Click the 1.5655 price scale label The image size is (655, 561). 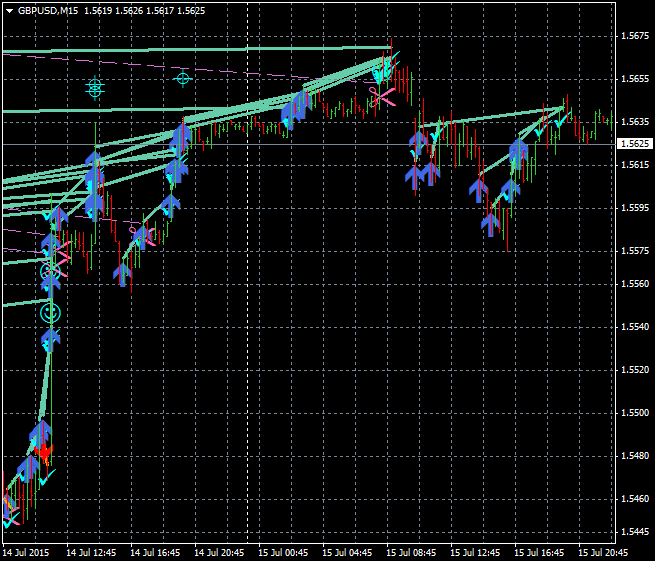635,79
